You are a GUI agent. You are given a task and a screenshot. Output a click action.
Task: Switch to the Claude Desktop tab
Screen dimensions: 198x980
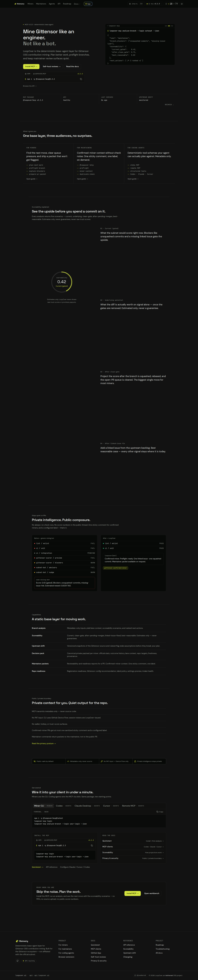tap(87, 806)
